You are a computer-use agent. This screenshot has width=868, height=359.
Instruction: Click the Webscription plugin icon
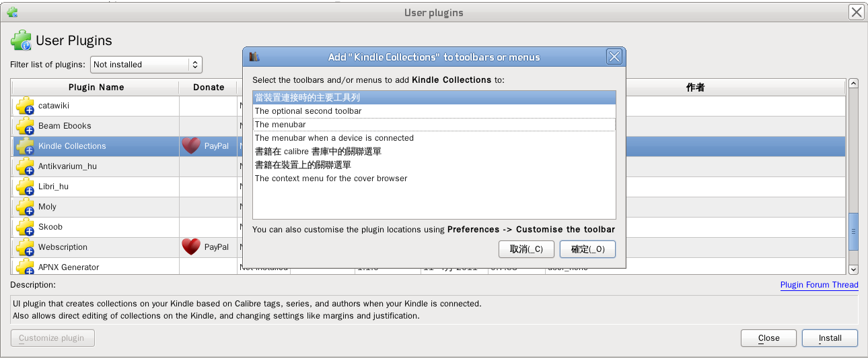(x=26, y=247)
